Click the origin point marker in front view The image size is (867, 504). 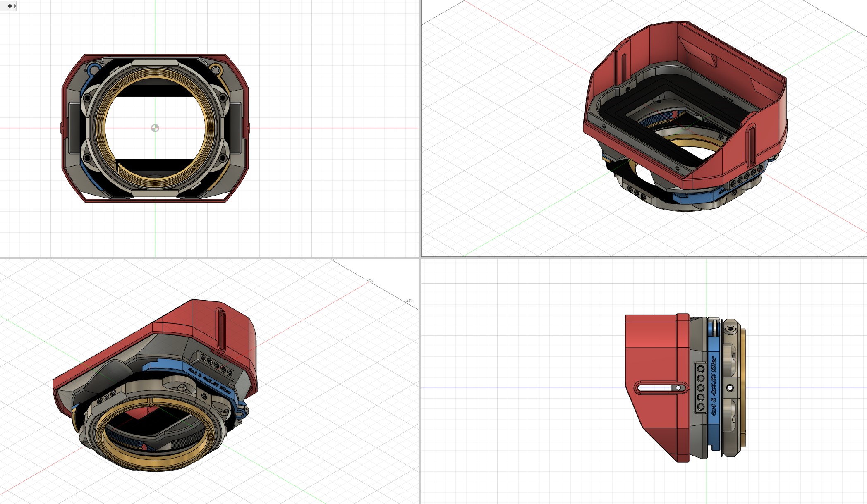click(155, 128)
